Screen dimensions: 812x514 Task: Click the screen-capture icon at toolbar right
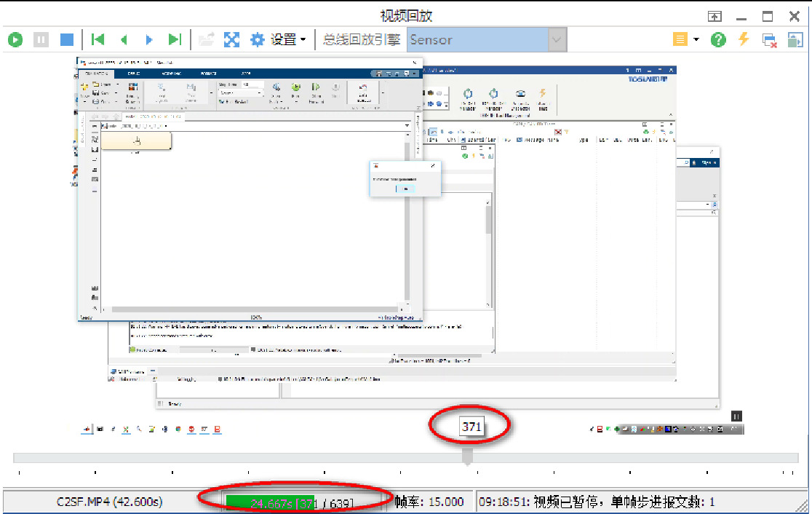coord(795,39)
